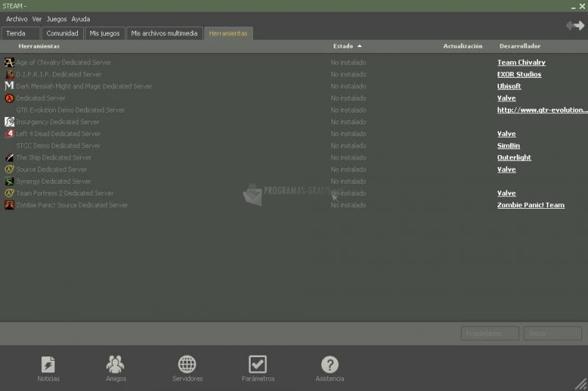Switch to Mis archivos multimedia tab
The height and width of the screenshot is (391, 588).
pyautogui.click(x=165, y=33)
